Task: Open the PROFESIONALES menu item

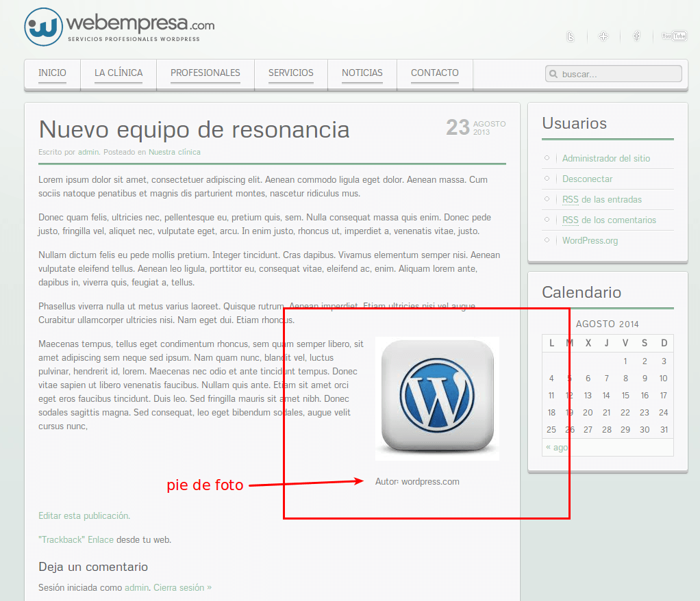Action: (205, 73)
